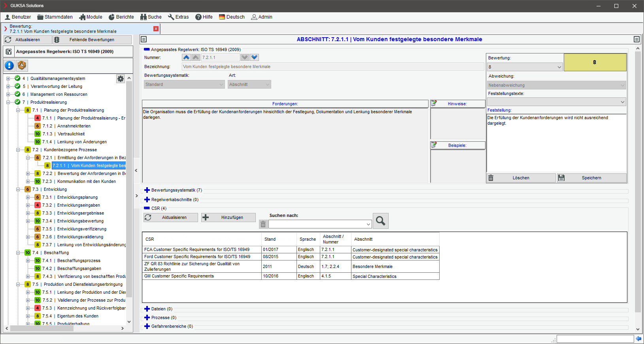The width and height of the screenshot is (644, 344).
Task: Collapse the CSR (4) section toggle
Action: click(x=147, y=208)
